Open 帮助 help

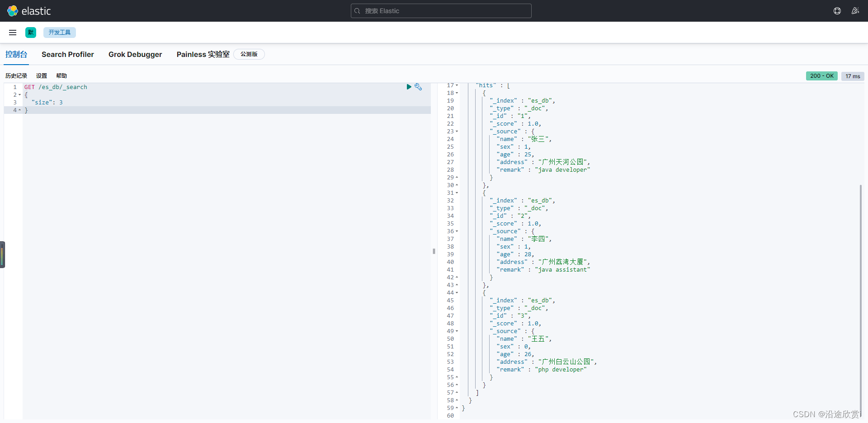point(61,76)
